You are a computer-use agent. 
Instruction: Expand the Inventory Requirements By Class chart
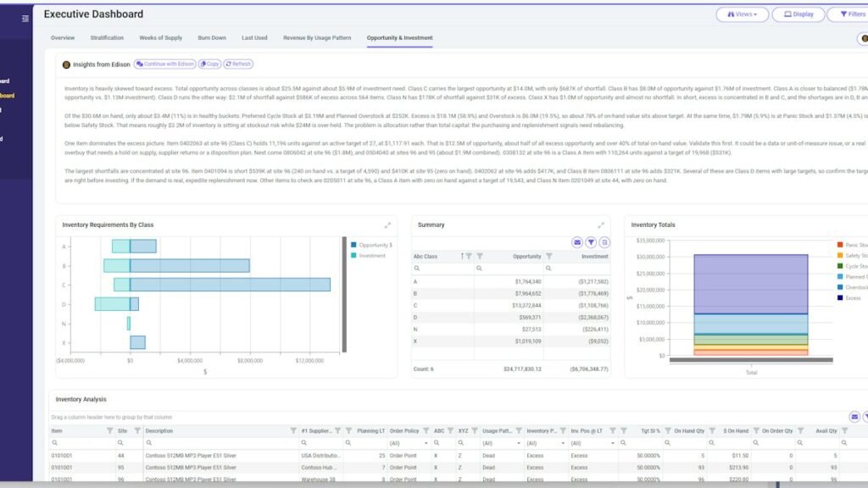387,225
